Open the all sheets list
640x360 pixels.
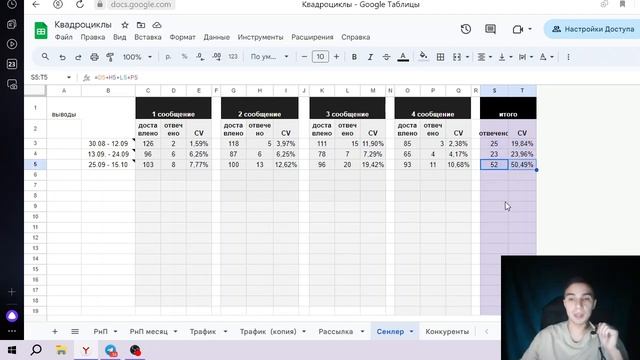point(75,331)
